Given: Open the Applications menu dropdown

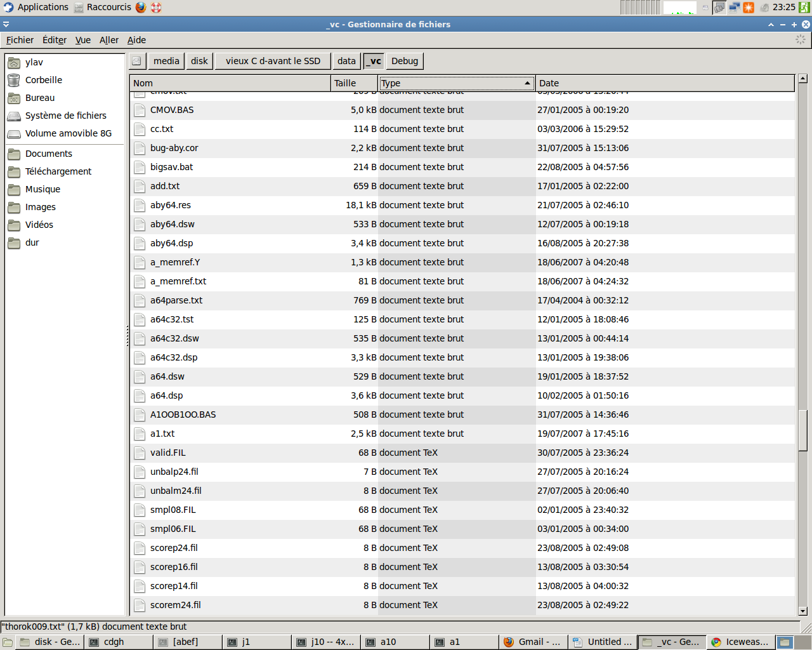Looking at the screenshot, I should [x=36, y=7].
